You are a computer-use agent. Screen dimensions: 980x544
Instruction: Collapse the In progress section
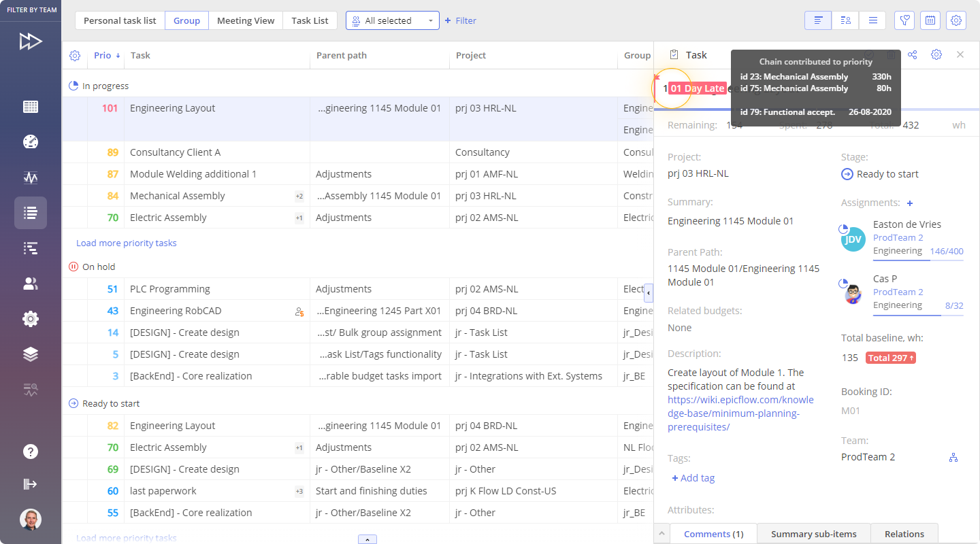[74, 86]
